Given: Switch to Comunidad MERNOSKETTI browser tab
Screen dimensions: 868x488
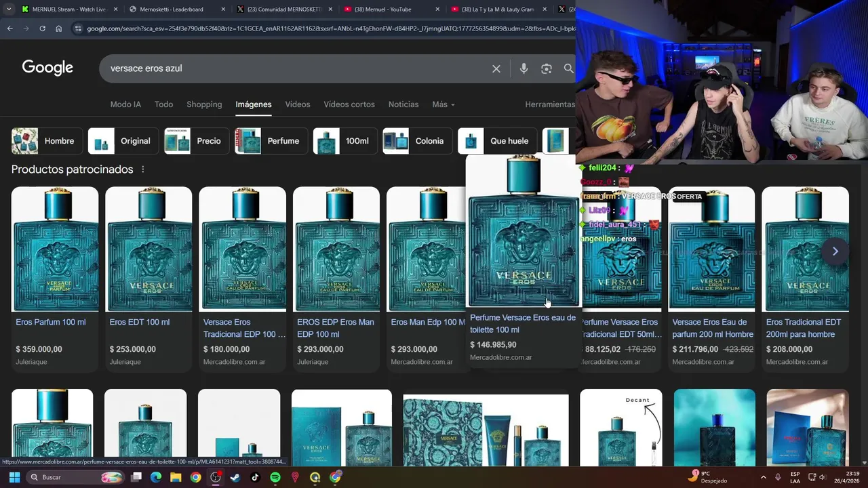Looking at the screenshot, I should [285, 9].
